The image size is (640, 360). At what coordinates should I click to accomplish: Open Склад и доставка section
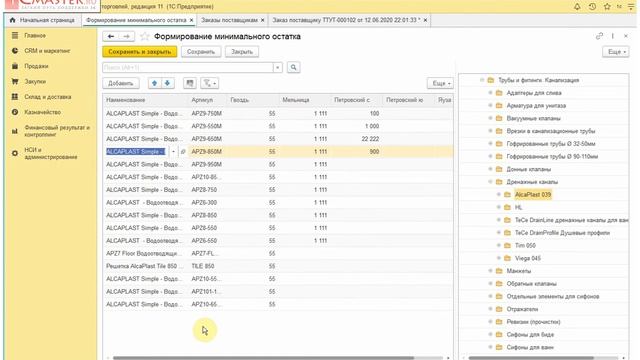pos(47,97)
